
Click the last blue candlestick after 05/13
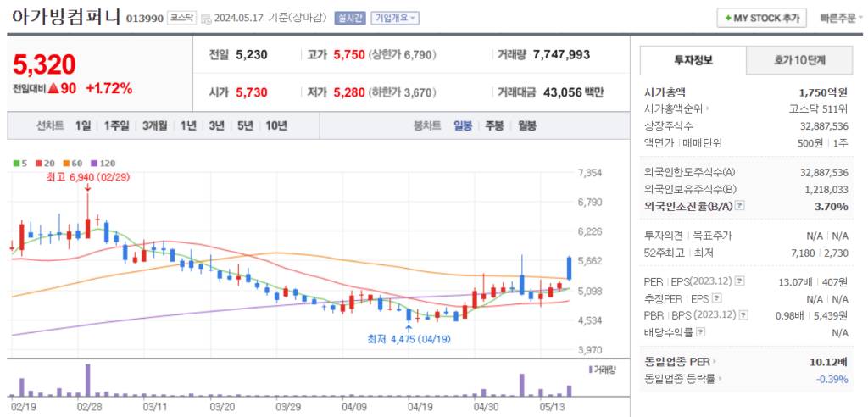pyautogui.click(x=569, y=268)
